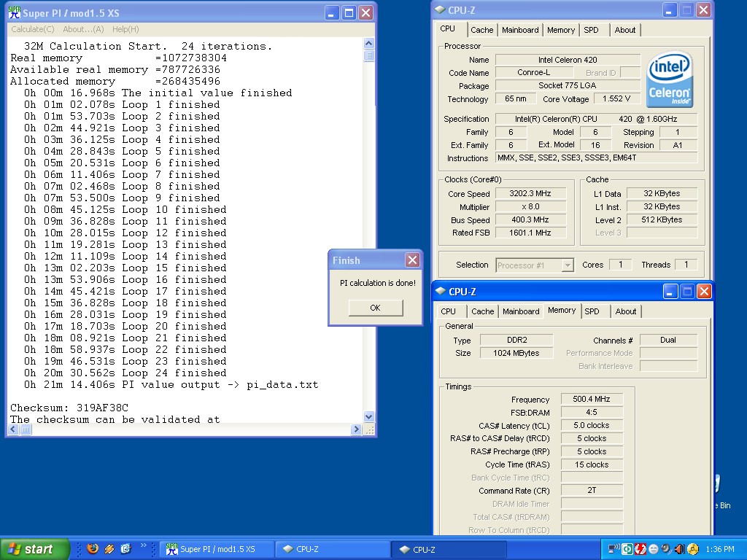The height and width of the screenshot is (560, 747).
Task: Minimize the upper CPU-Z window
Action: 670,10
